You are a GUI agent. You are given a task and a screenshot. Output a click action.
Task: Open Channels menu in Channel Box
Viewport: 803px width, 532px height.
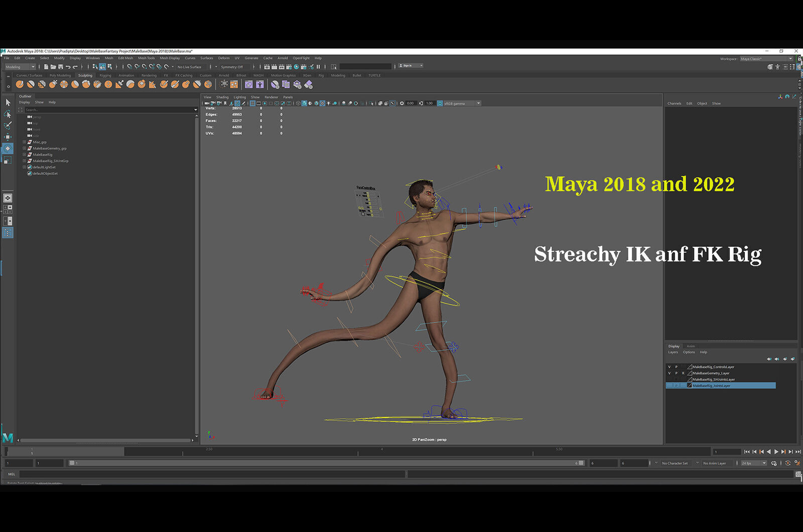point(675,103)
